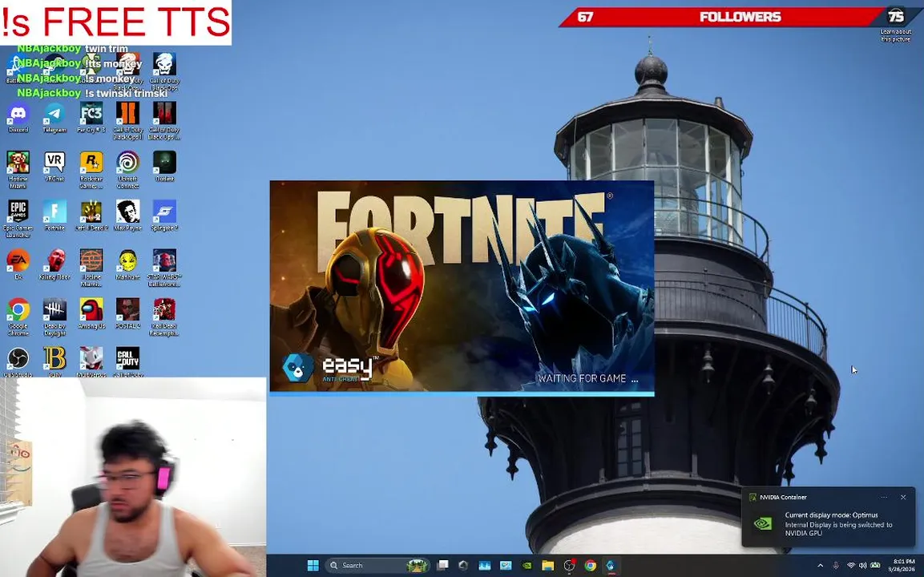Click the NVIDIA Container notification message

click(838, 524)
